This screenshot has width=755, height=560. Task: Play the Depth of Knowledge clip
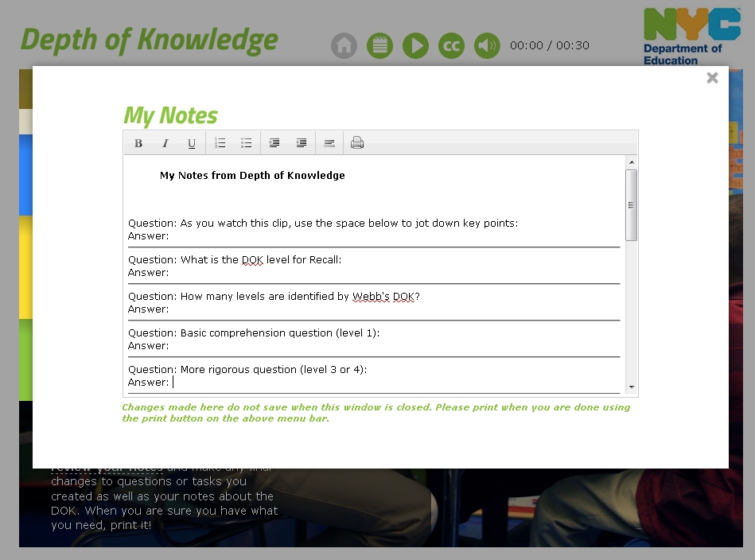click(415, 45)
